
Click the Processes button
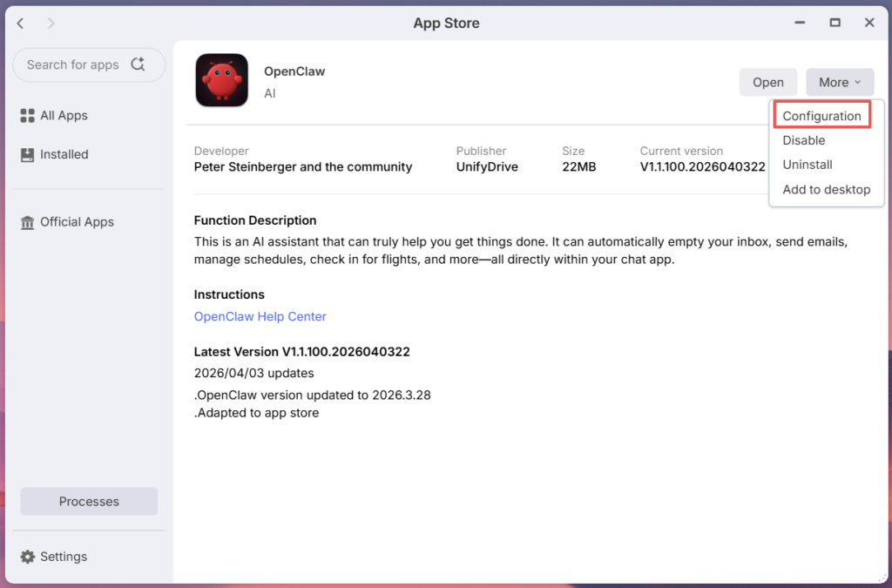89,502
